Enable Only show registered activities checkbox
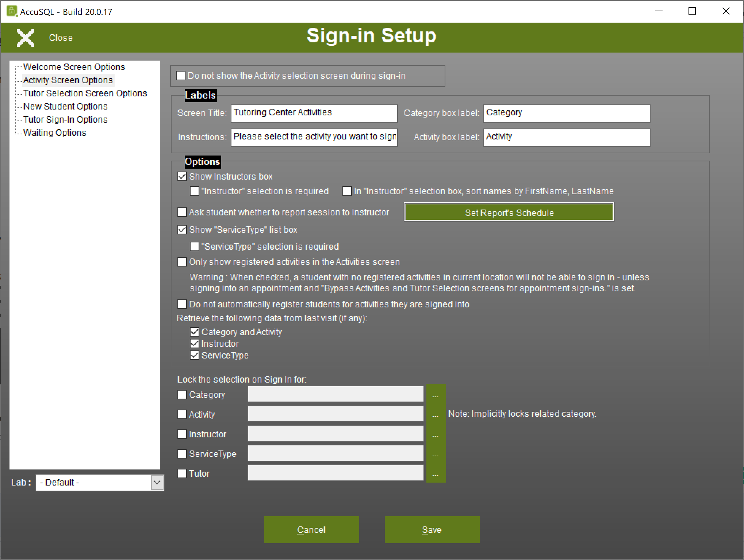This screenshot has height=560, width=744. (x=182, y=262)
